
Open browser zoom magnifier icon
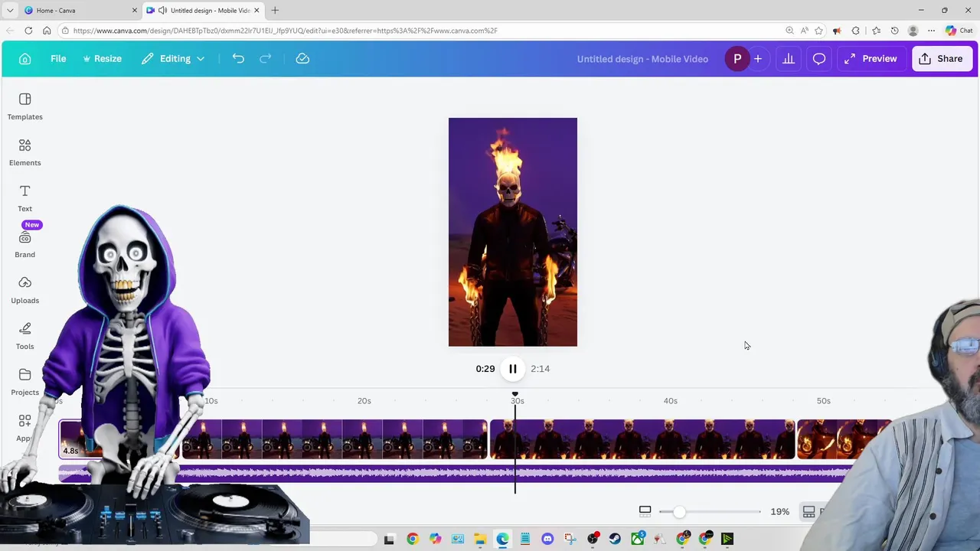pyautogui.click(x=789, y=31)
